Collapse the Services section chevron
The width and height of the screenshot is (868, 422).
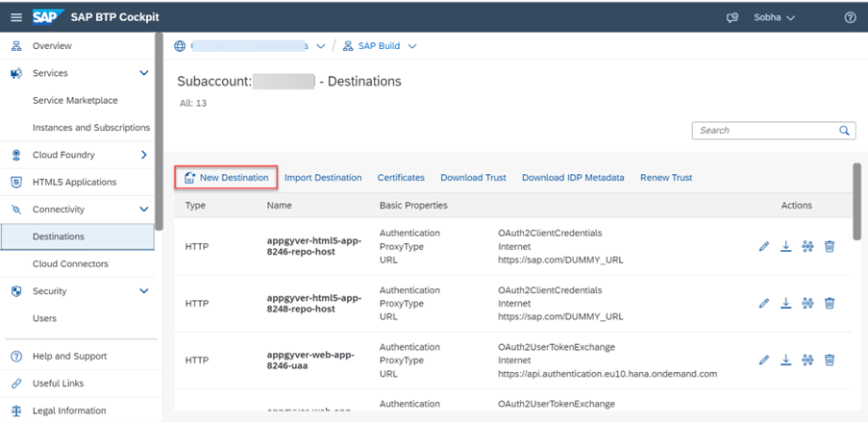pos(144,73)
